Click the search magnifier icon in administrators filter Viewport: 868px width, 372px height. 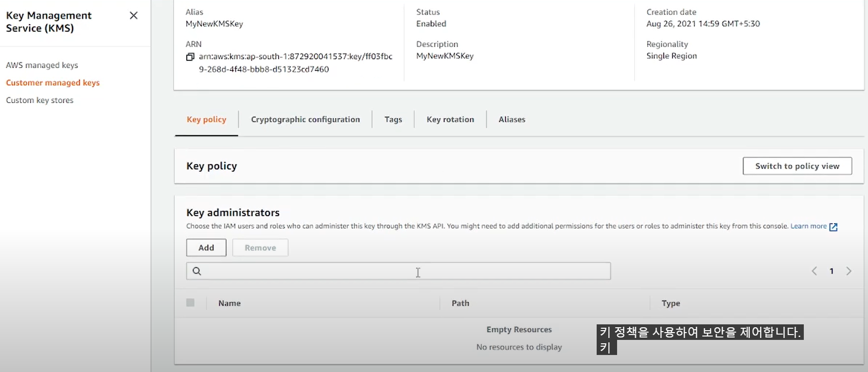197,271
